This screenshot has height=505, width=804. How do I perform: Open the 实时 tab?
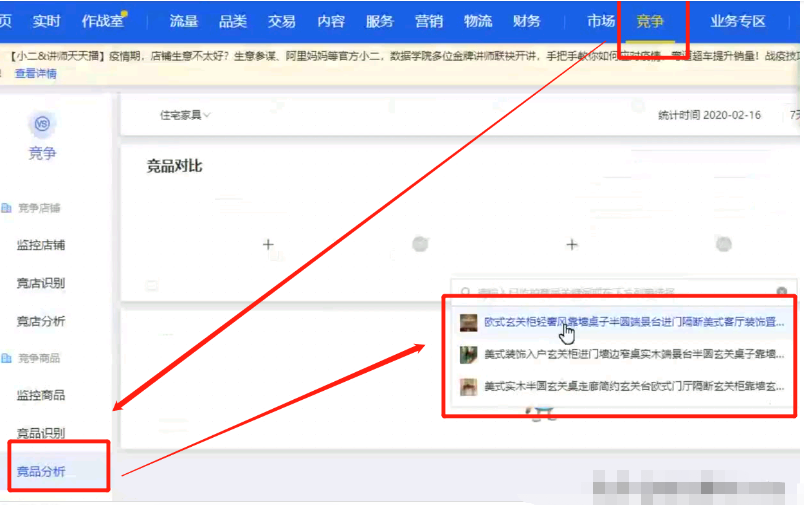pyautogui.click(x=46, y=21)
